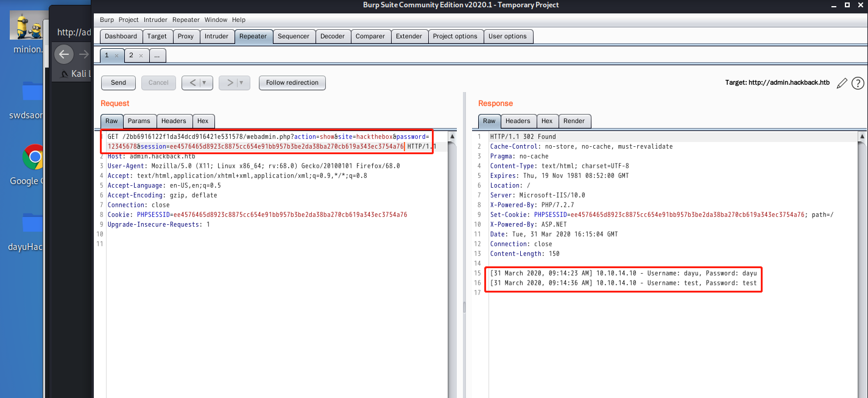This screenshot has width=868, height=398.
Task: Click the HTTP/1.1 302 Found line
Action: point(523,137)
